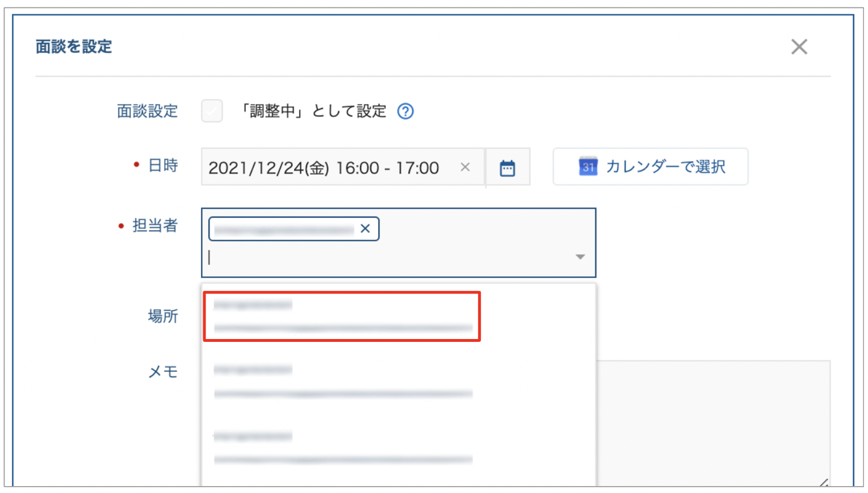Click the help question mark icon

[x=405, y=111]
